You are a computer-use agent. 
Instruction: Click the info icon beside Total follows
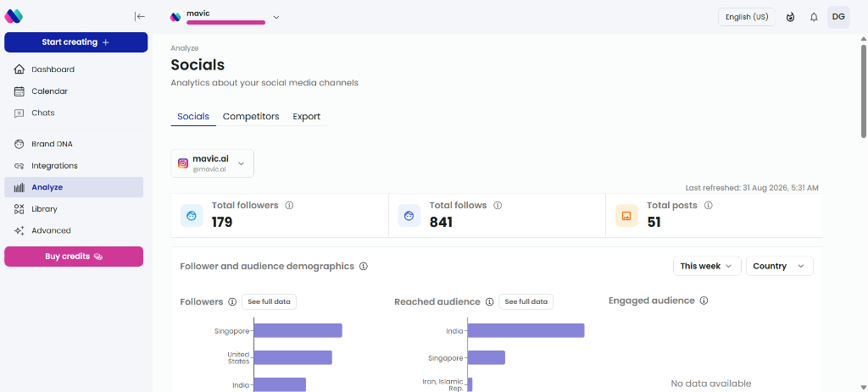(498, 205)
